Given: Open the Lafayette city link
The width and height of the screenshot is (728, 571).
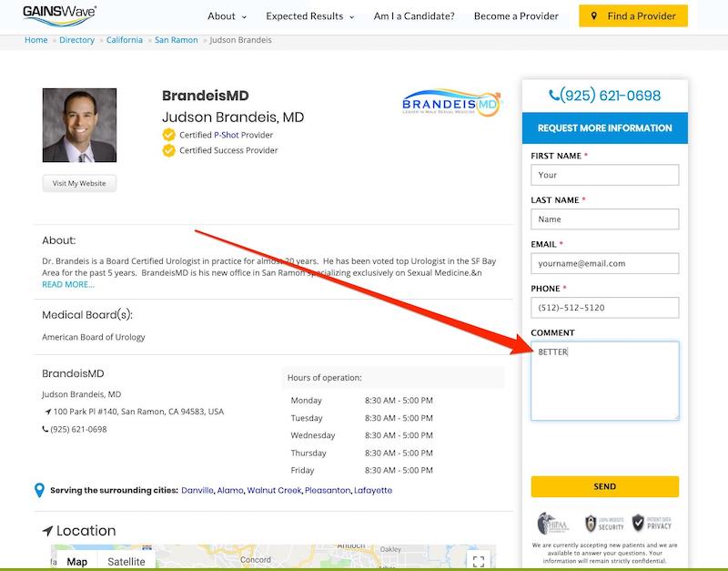Looking at the screenshot, I should click(x=373, y=490).
